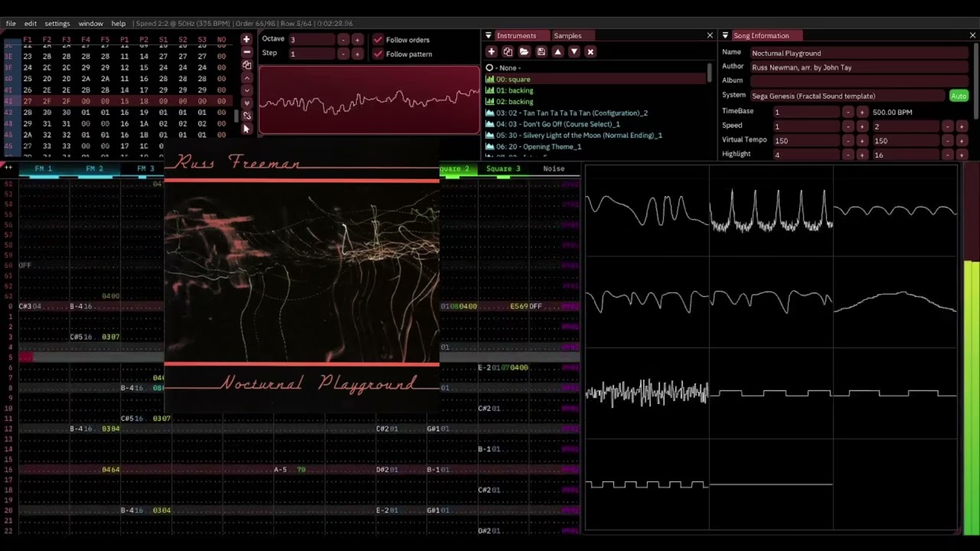Close the Song Information panel
Image resolution: width=980 pixels, height=551 pixels.
pos(972,35)
